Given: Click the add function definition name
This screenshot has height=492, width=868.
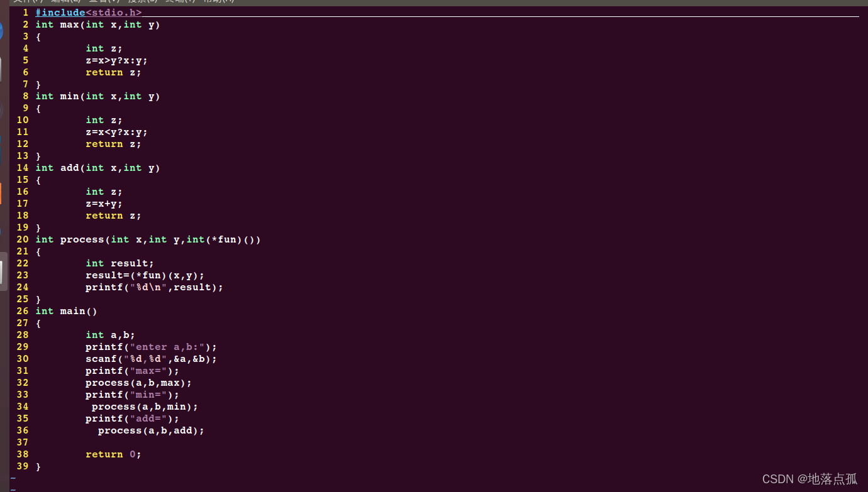Looking at the screenshot, I should click(69, 168).
